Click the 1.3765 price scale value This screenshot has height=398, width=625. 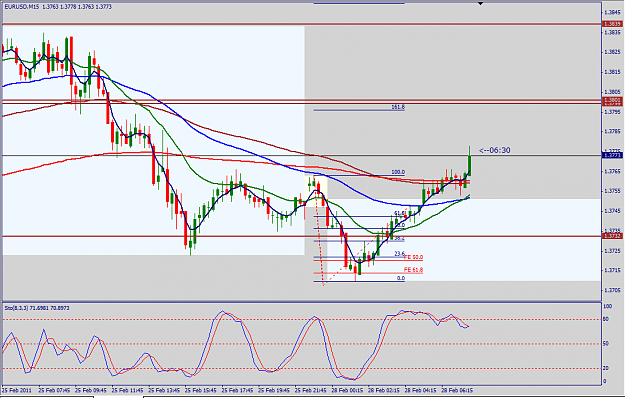tap(613, 171)
